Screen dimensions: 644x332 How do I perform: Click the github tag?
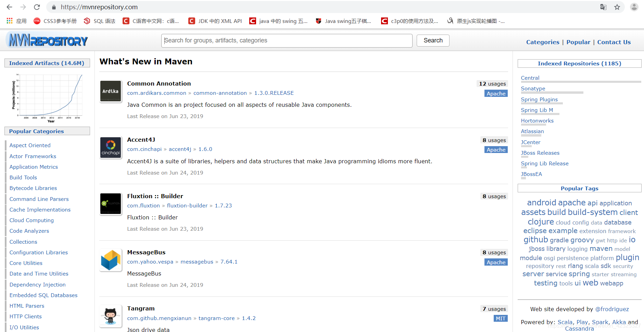click(536, 240)
